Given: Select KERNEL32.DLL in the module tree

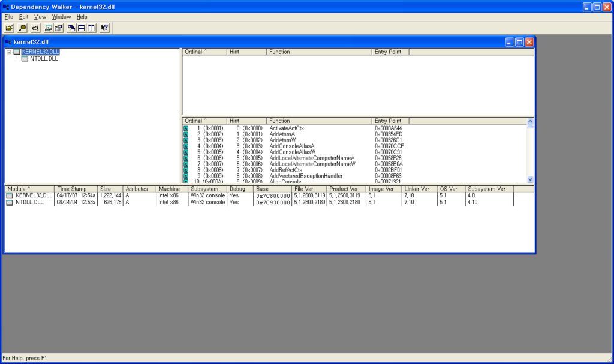Looking at the screenshot, I should click(40, 52).
